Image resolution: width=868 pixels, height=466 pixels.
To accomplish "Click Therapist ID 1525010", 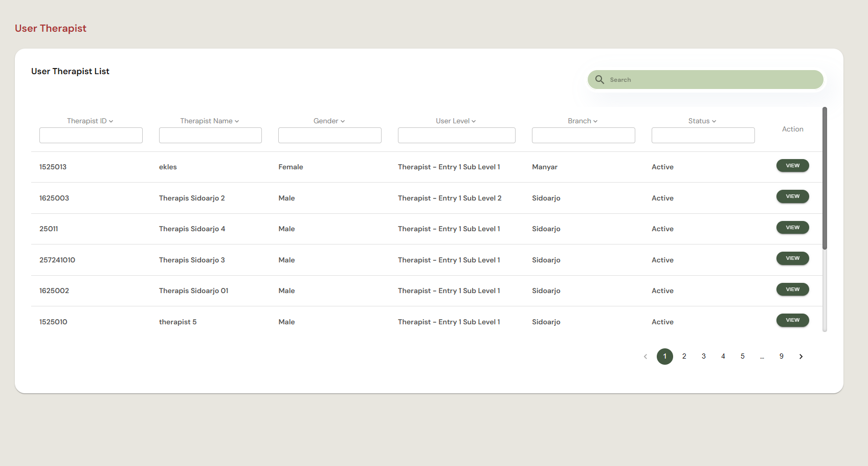I will [53, 322].
